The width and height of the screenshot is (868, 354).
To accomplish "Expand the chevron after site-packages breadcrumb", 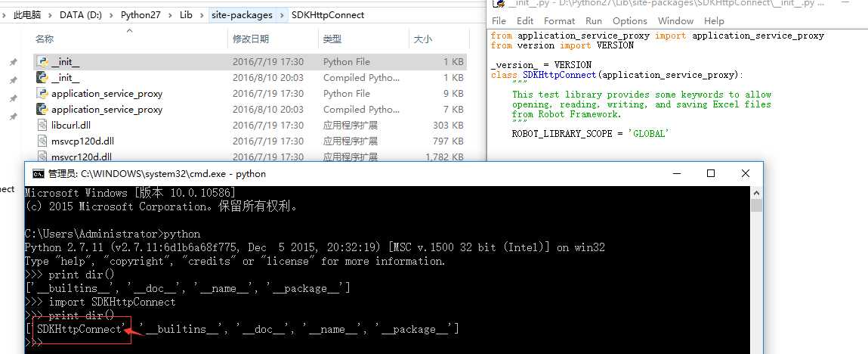I will click(283, 15).
